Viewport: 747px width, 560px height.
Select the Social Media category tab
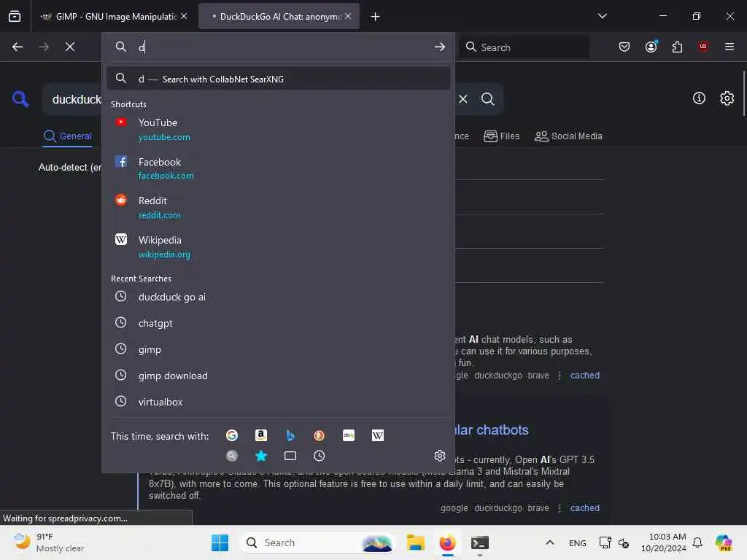point(568,136)
